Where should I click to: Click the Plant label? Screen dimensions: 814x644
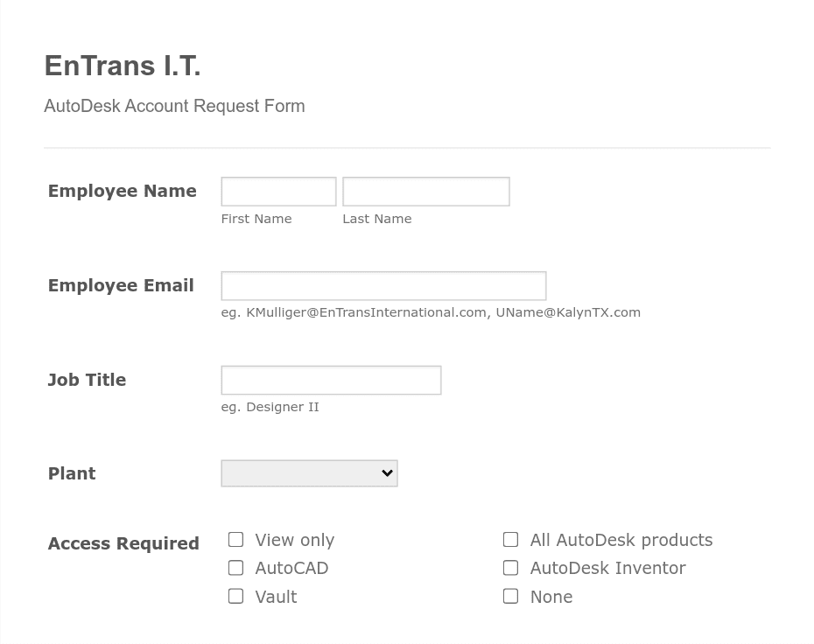pos(72,473)
